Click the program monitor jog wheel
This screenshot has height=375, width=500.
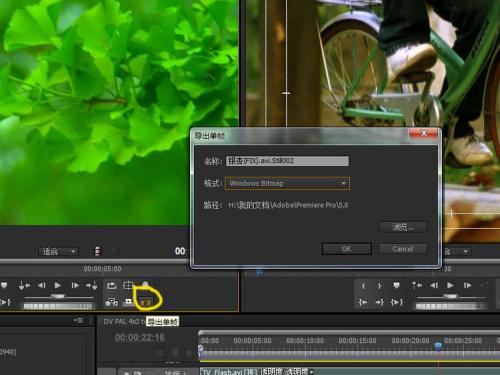[451, 306]
